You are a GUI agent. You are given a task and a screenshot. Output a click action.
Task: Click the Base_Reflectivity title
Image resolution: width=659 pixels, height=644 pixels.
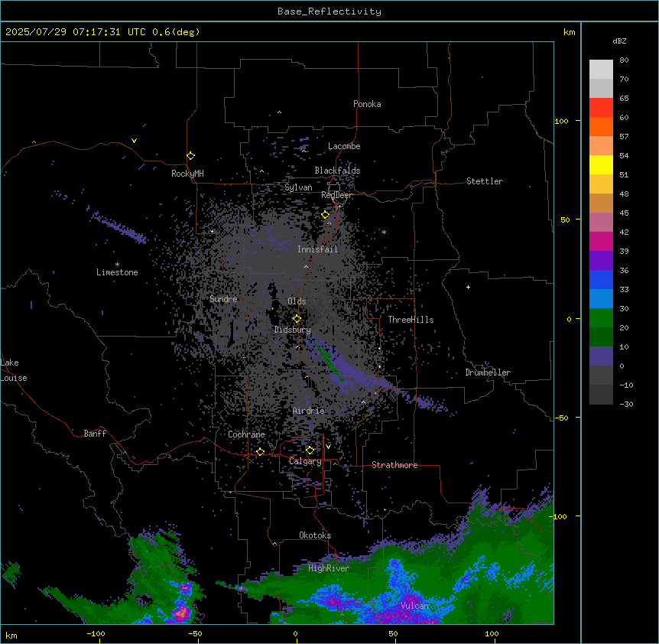[x=329, y=11]
